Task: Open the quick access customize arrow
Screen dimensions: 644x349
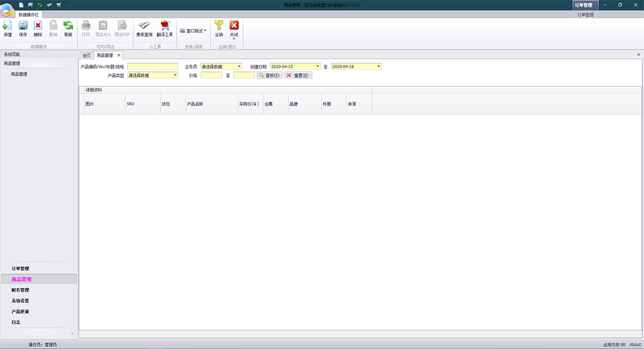Action: (70, 5)
